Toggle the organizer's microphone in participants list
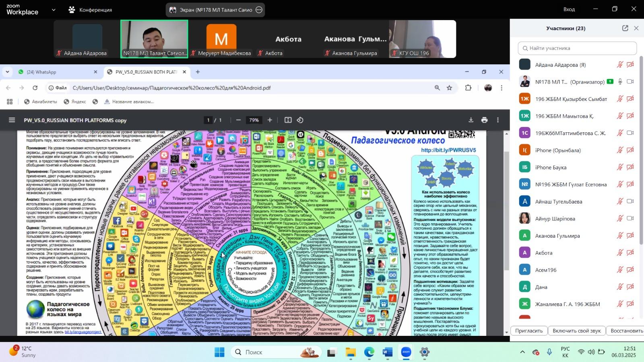The image size is (644, 362). 620,82
